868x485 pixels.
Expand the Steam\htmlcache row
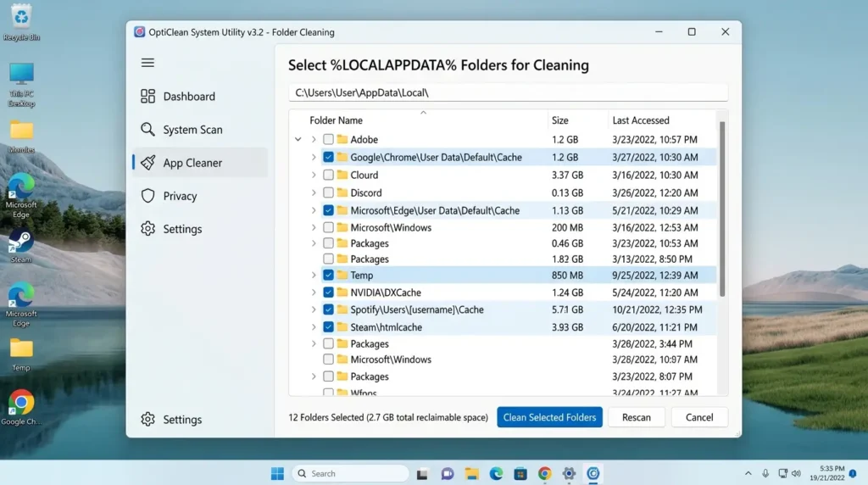click(x=314, y=327)
